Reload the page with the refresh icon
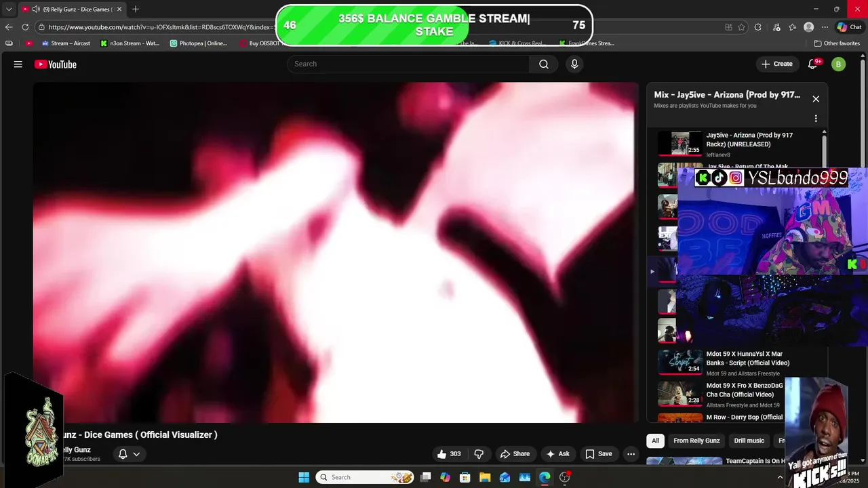 25,27
